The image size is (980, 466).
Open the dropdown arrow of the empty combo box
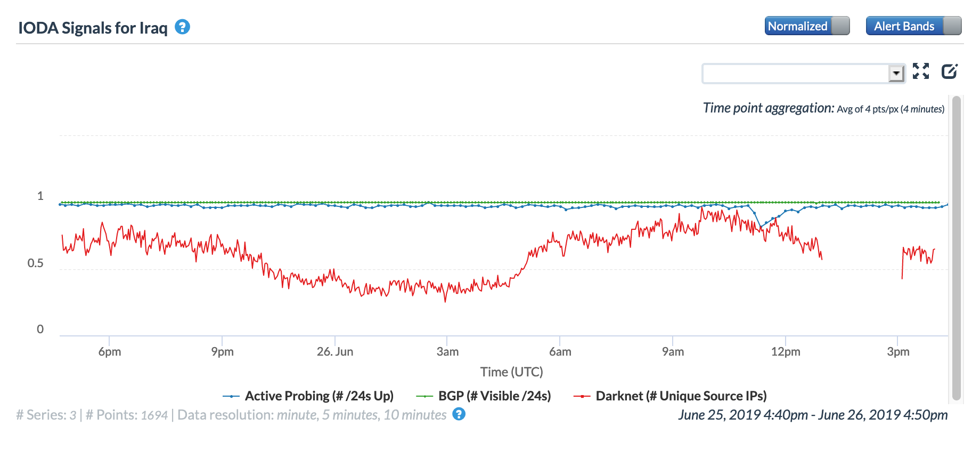tap(896, 73)
